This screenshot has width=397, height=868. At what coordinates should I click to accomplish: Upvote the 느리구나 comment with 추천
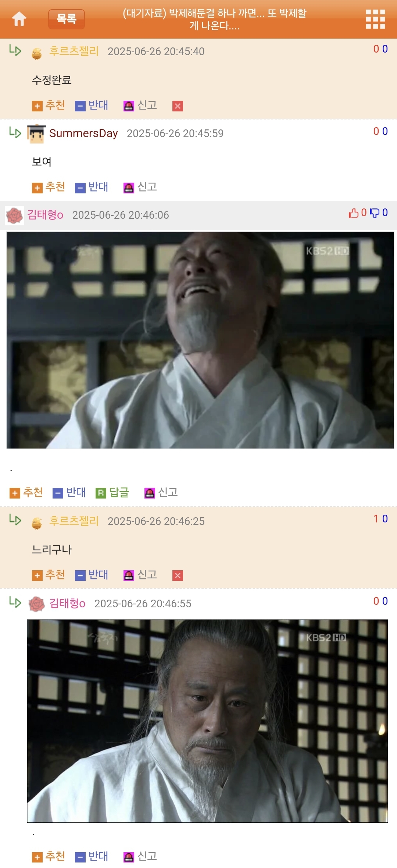pyautogui.click(x=49, y=575)
